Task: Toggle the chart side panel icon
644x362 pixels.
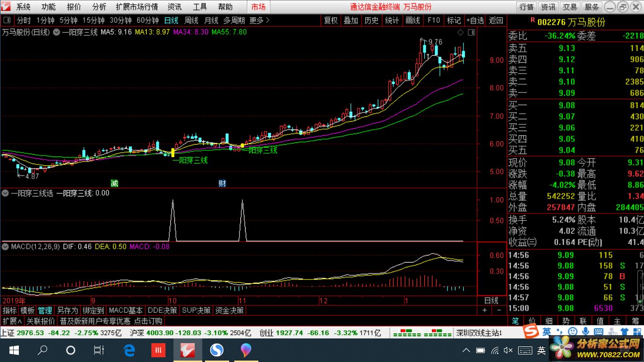Action: click(471, 32)
